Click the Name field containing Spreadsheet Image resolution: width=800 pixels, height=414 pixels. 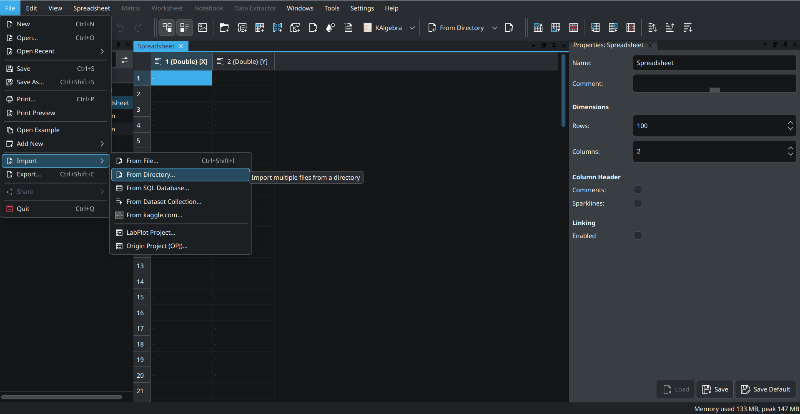tap(713, 62)
